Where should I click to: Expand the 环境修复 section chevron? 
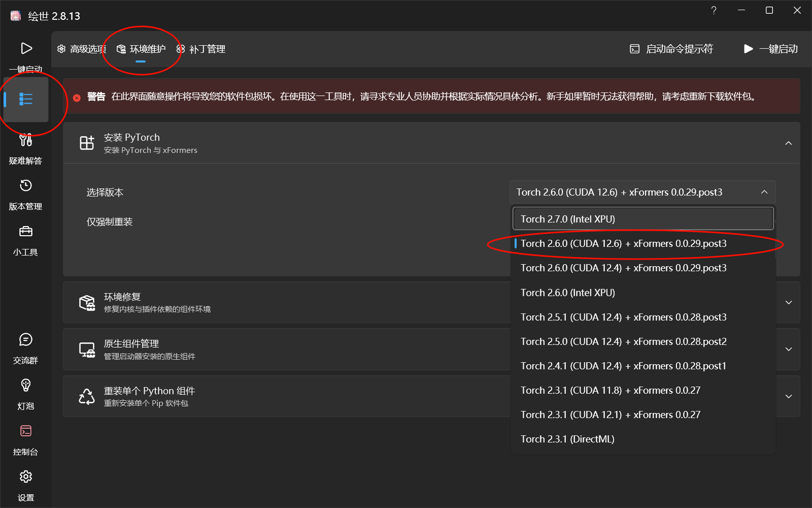(x=788, y=303)
